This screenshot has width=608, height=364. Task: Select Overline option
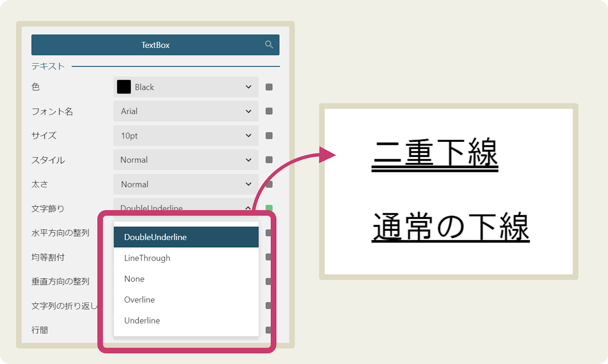186,300
